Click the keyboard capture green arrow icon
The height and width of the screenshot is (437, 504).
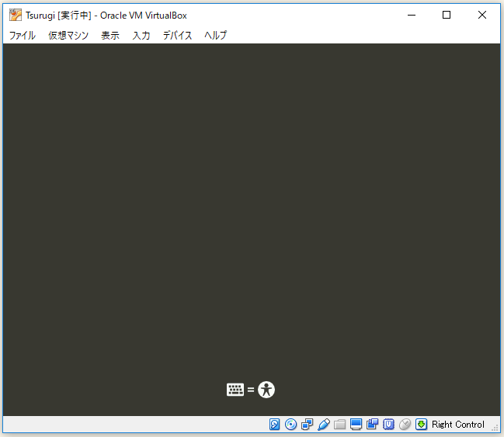(x=421, y=424)
